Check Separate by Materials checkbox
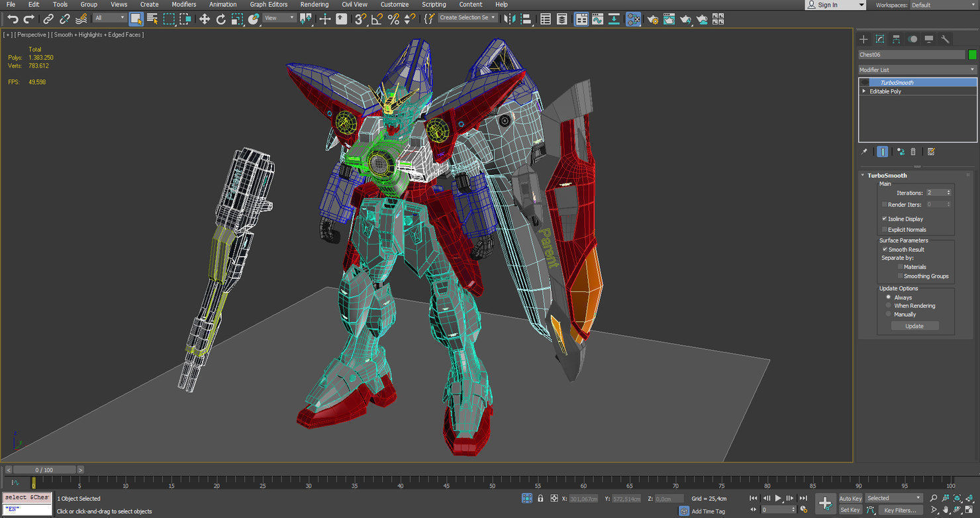Screen dimensions: 980x518 coord(900,266)
